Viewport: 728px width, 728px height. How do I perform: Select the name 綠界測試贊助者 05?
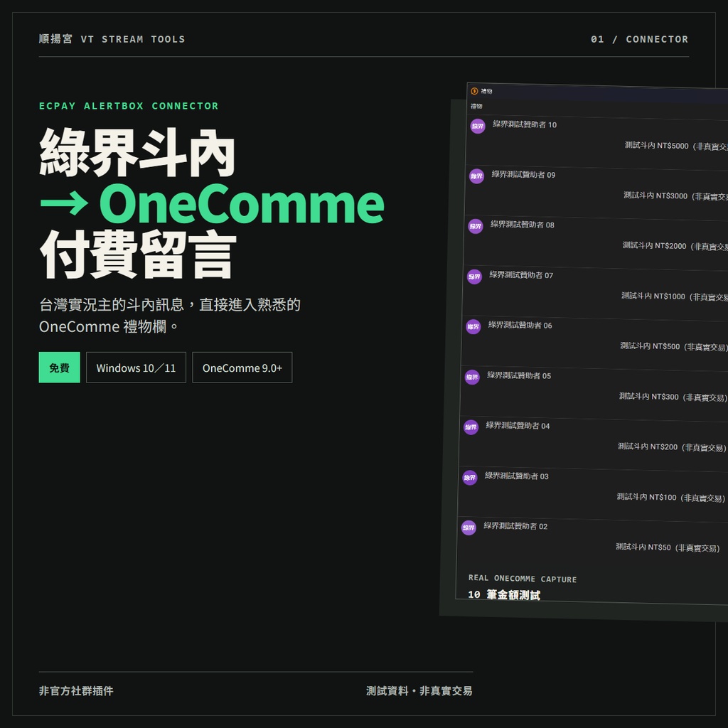point(518,375)
